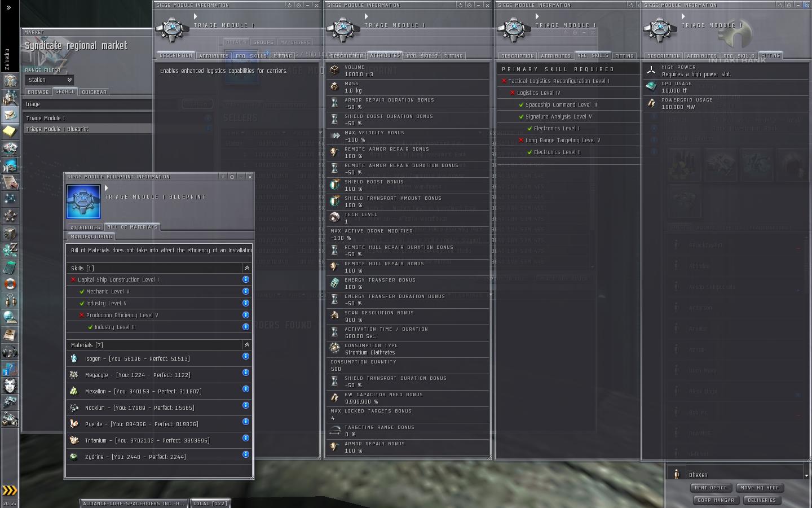
Task: Open the Calculator icon in sidebar
Action: click(10, 266)
